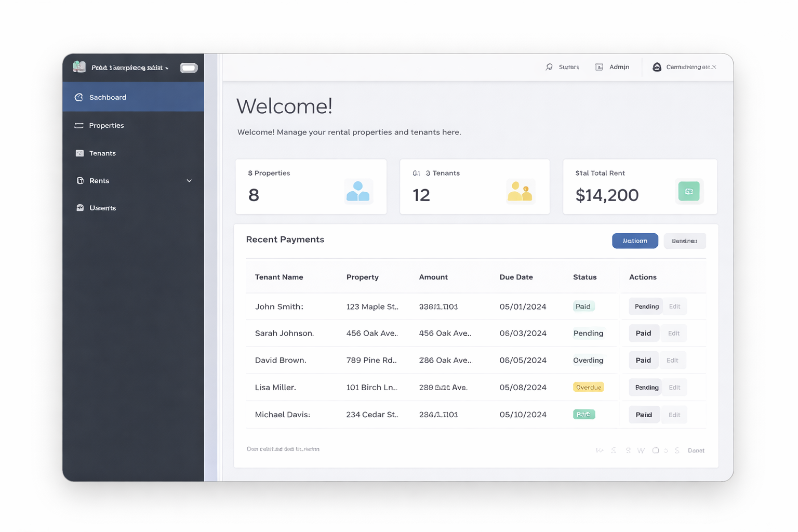This screenshot has height=532, width=798.
Task: Click the yellow tenants icon on Tenants card
Action: pyautogui.click(x=520, y=191)
